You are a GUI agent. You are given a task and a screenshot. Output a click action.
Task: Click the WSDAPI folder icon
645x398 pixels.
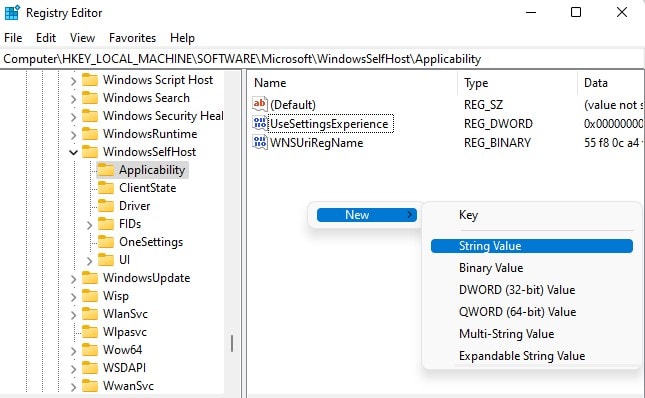click(90, 368)
